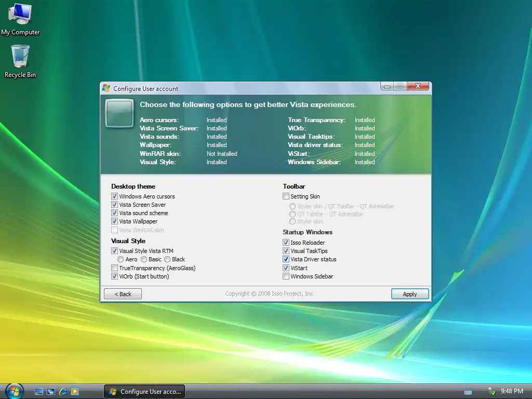Disable Vista sound scheme option
The height and width of the screenshot is (399, 532).
point(114,212)
